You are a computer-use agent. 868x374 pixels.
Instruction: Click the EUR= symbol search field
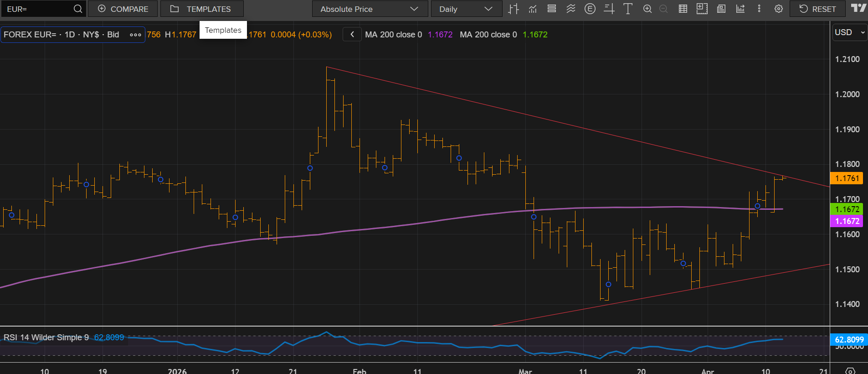coord(39,9)
